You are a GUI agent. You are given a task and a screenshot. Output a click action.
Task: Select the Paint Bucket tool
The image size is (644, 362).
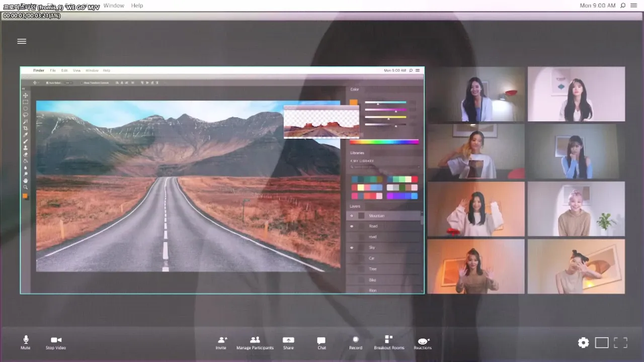[25, 161]
